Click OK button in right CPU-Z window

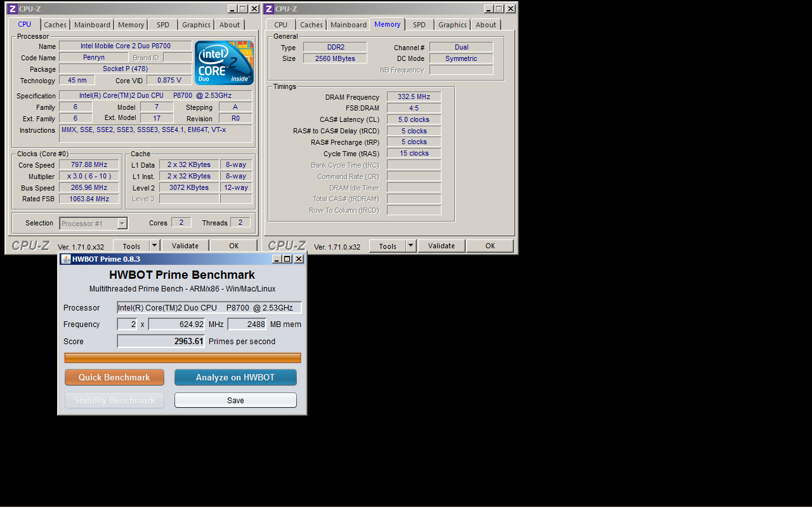(490, 246)
